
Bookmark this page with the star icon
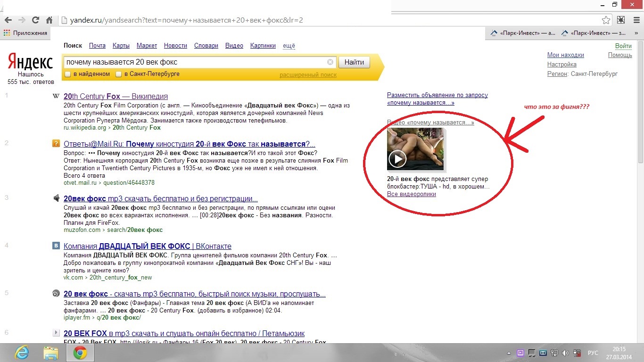[606, 20]
